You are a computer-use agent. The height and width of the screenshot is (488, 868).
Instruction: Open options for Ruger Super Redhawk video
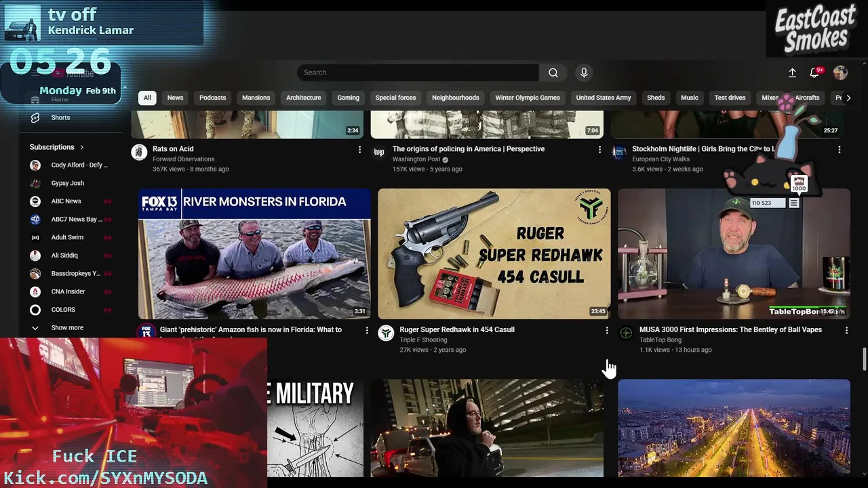point(607,330)
